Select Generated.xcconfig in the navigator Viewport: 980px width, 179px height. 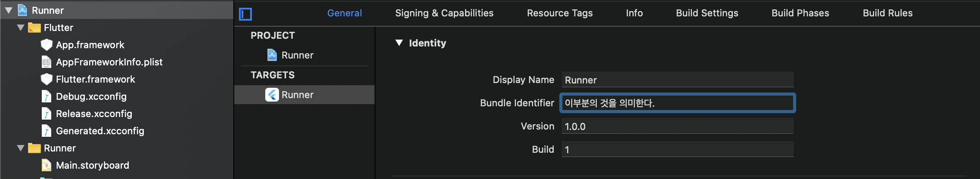100,131
